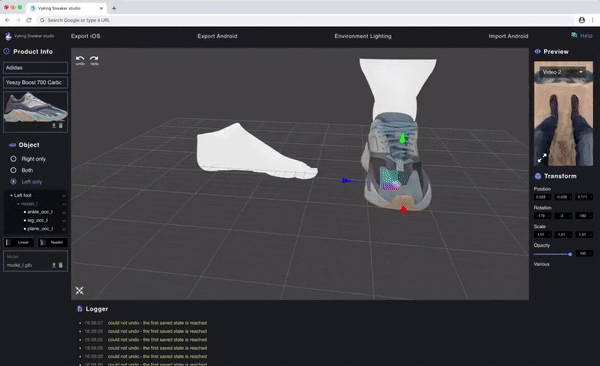Delete the shoe thumbnail image
600x366 pixels.
coord(61,126)
